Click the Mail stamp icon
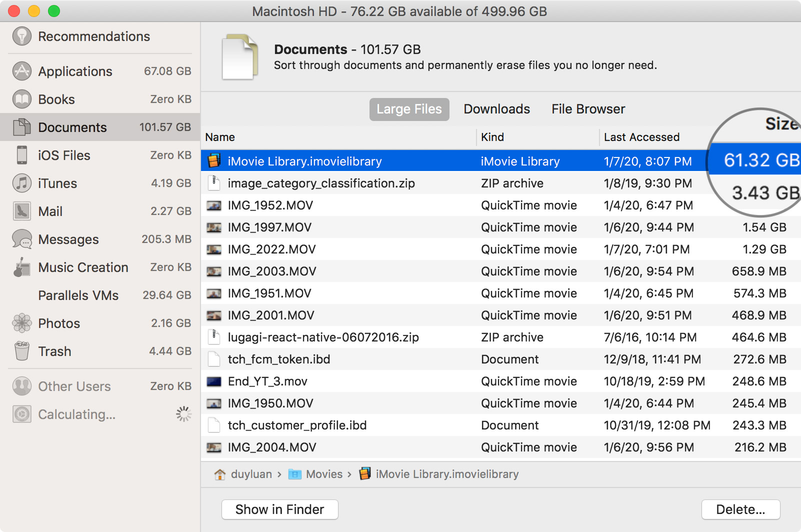This screenshot has width=801, height=532. [22, 211]
